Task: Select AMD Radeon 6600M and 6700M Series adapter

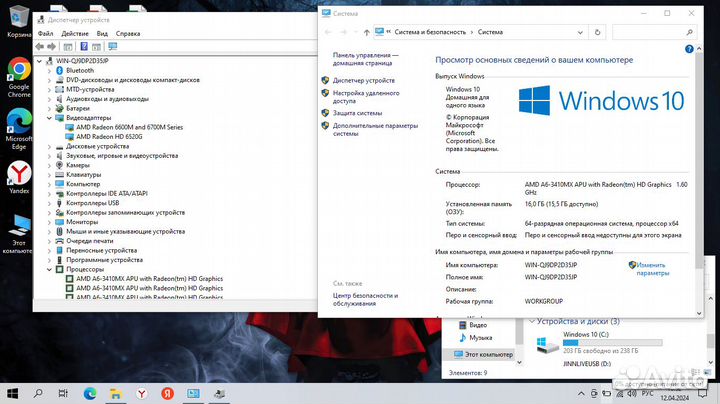Action: pyautogui.click(x=129, y=127)
